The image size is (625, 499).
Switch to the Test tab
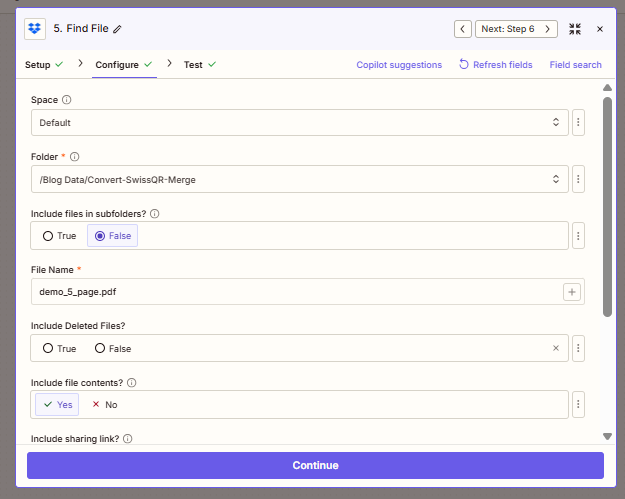(x=199, y=65)
